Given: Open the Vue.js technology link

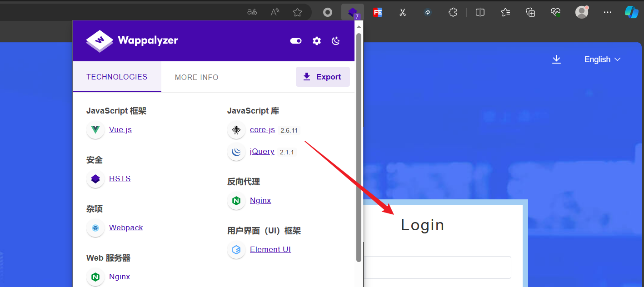Looking at the screenshot, I should pyautogui.click(x=120, y=129).
